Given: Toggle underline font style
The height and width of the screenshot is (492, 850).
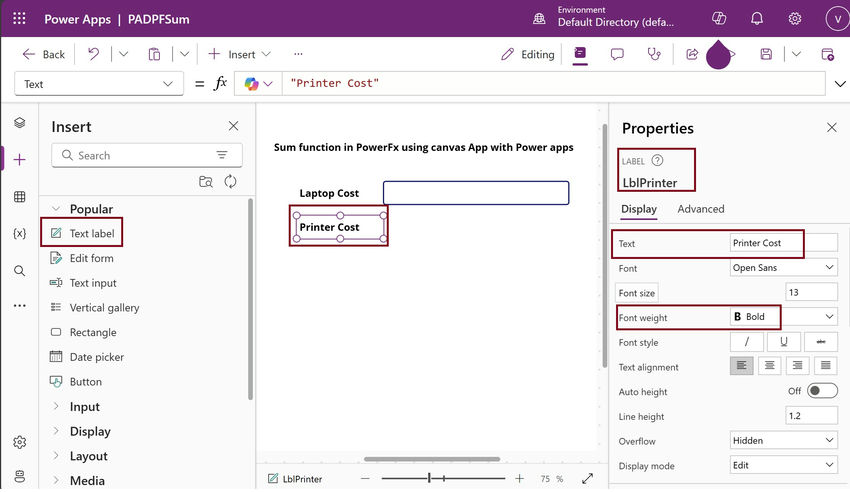Looking at the screenshot, I should (783, 342).
